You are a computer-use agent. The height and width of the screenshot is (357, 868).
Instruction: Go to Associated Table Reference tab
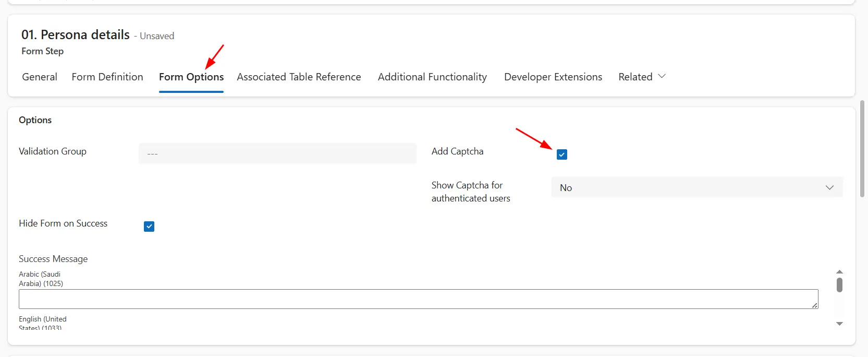[299, 77]
